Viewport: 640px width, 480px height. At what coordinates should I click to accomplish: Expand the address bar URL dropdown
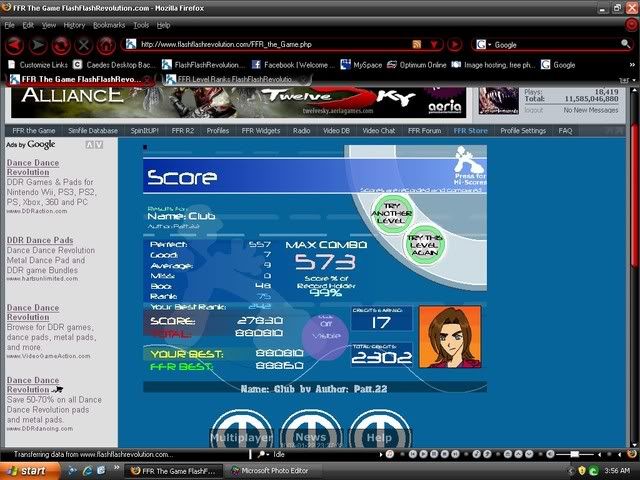433,45
